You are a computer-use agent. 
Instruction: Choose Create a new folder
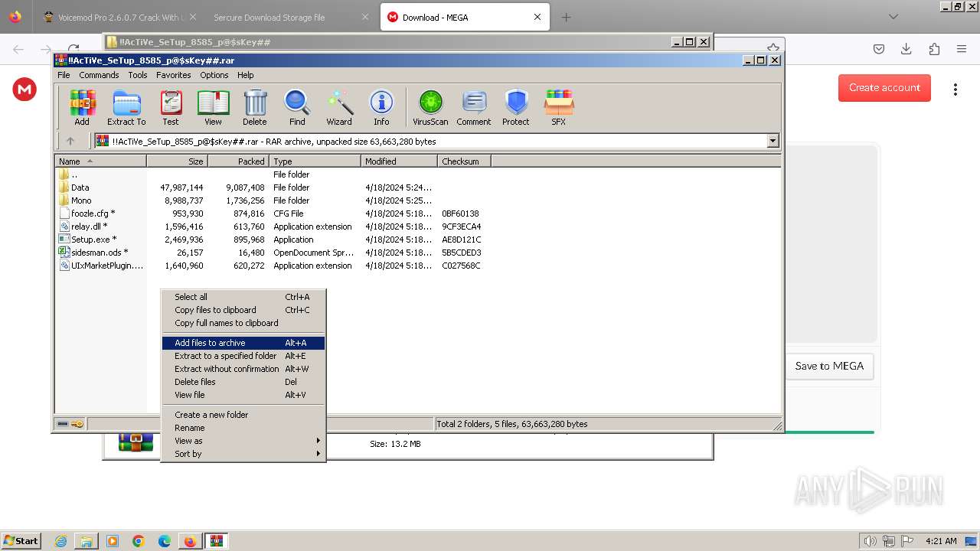(243, 415)
